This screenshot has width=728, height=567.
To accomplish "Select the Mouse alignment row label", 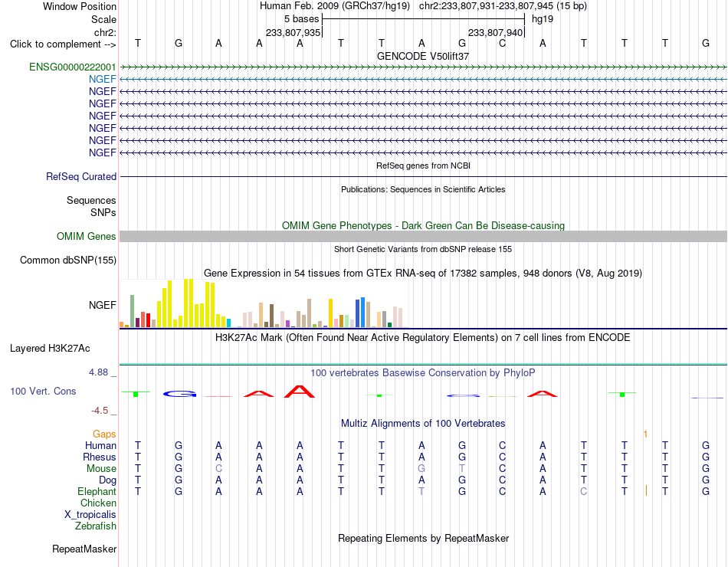I will tap(101, 469).
